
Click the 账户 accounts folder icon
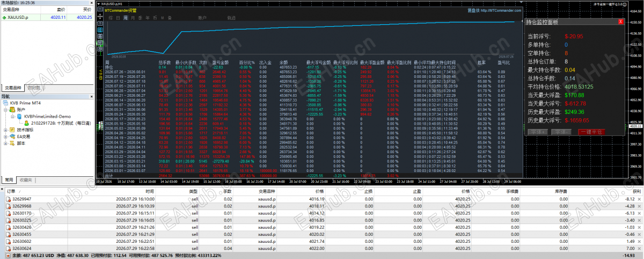pyautogui.click(x=11, y=109)
